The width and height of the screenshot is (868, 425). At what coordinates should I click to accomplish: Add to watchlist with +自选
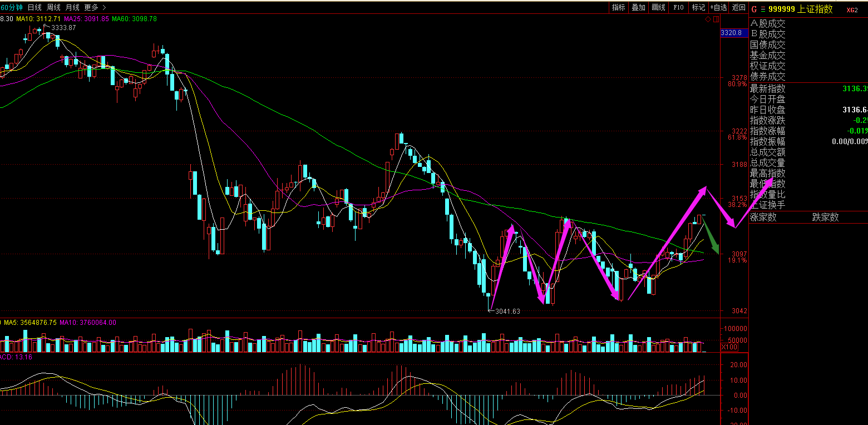(718, 7)
